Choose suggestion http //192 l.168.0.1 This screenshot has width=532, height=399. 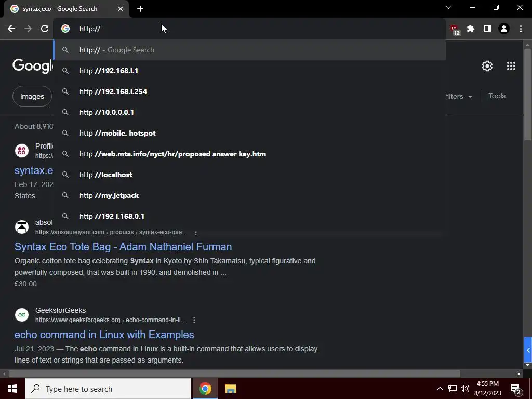(x=249, y=217)
